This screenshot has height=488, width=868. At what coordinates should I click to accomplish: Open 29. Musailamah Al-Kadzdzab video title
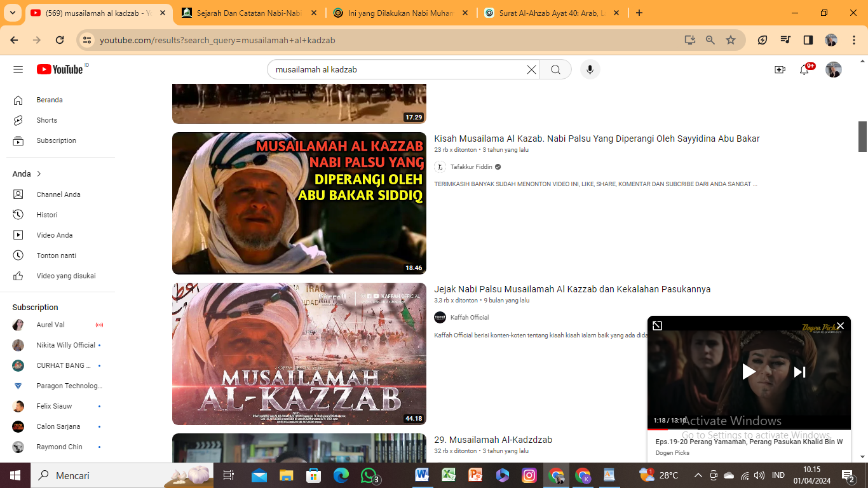493,440
